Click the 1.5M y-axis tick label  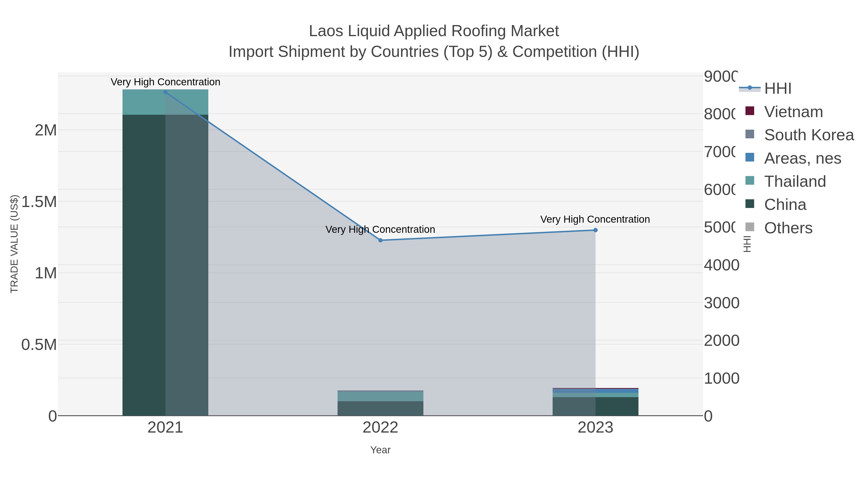pyautogui.click(x=39, y=202)
